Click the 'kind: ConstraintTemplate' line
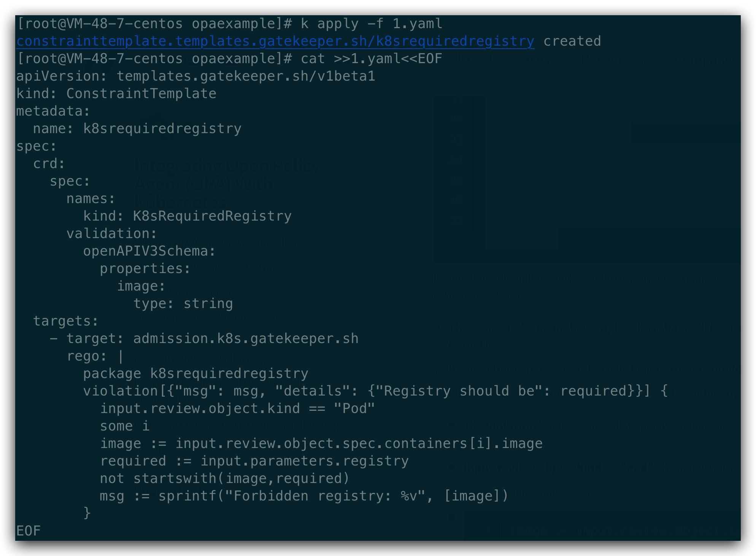This screenshot has height=556, width=756. pos(116,94)
